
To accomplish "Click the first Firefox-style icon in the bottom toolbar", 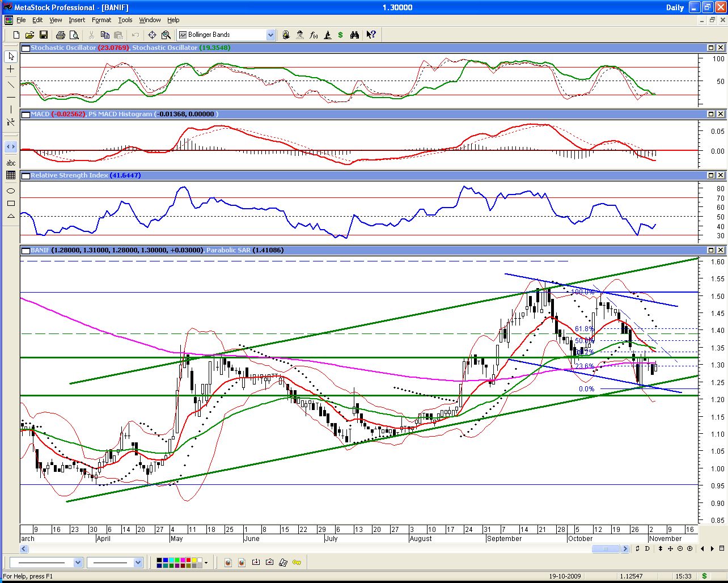I will pos(228,563).
